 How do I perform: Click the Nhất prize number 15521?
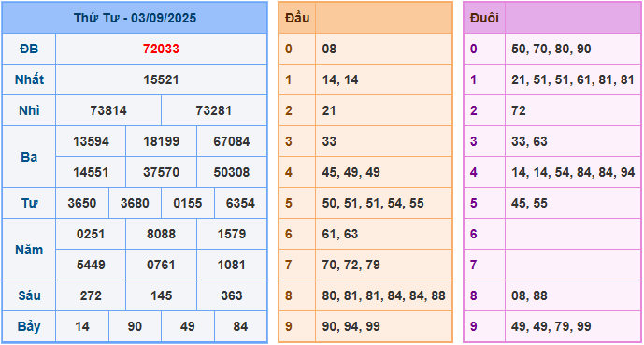point(161,79)
